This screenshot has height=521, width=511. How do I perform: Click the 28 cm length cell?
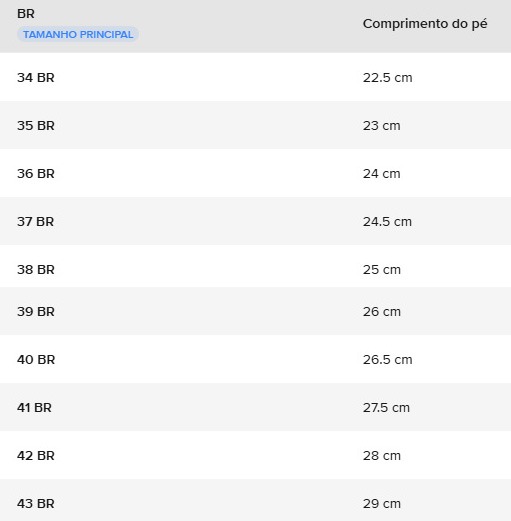click(x=382, y=456)
